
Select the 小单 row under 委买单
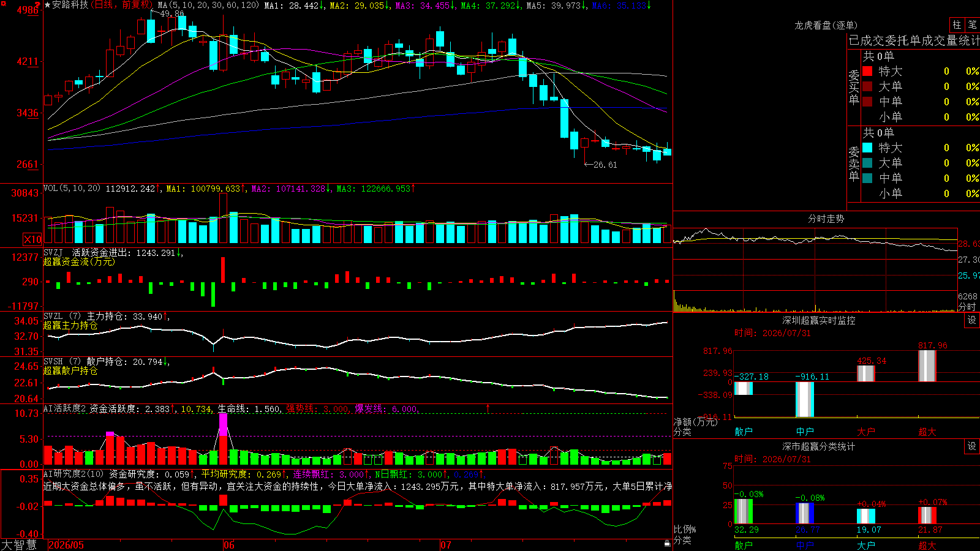tap(921, 117)
